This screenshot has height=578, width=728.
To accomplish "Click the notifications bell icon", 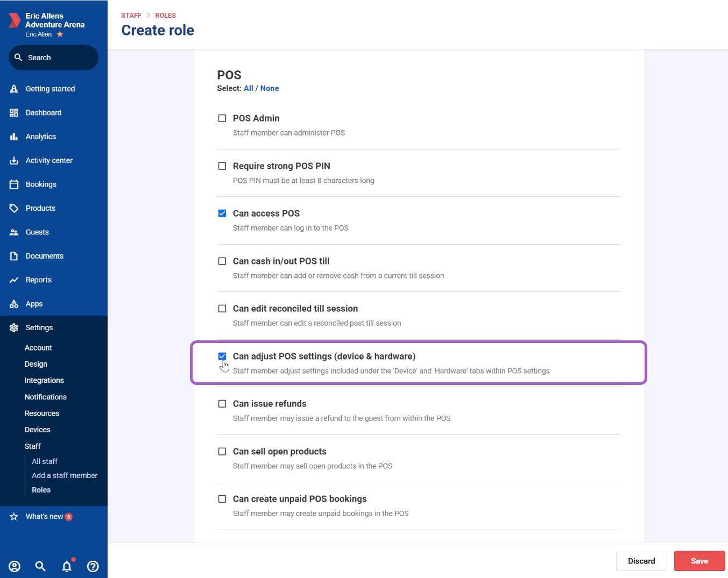I will point(67,566).
